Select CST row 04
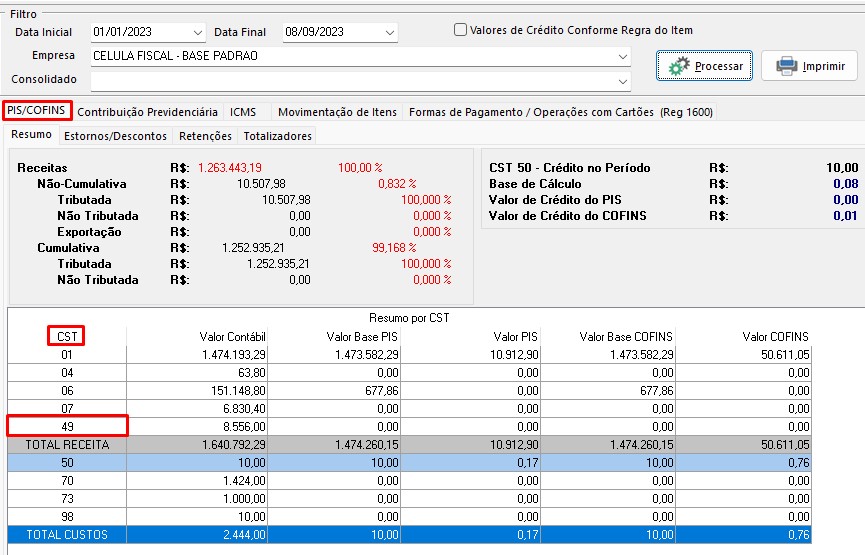 pyautogui.click(x=67, y=373)
